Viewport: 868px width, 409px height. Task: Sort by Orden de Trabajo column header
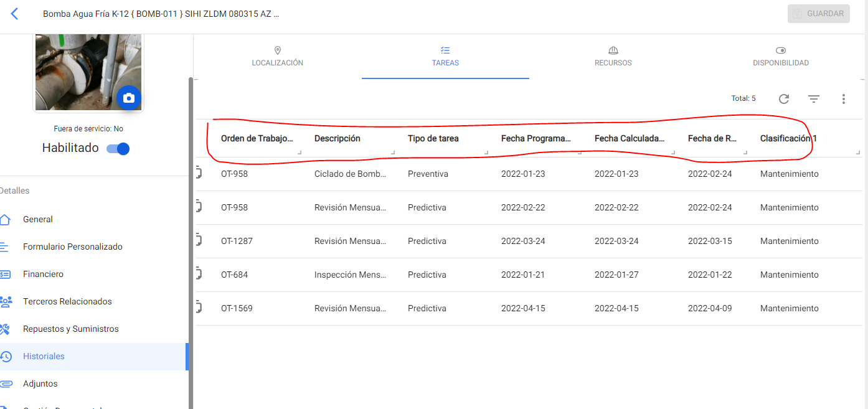pyautogui.click(x=257, y=138)
